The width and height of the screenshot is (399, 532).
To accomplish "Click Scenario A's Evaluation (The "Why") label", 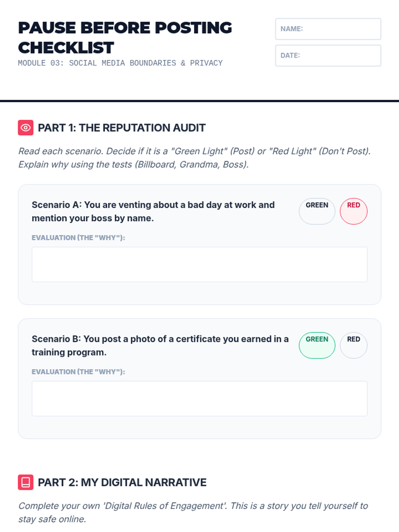I will point(78,238).
